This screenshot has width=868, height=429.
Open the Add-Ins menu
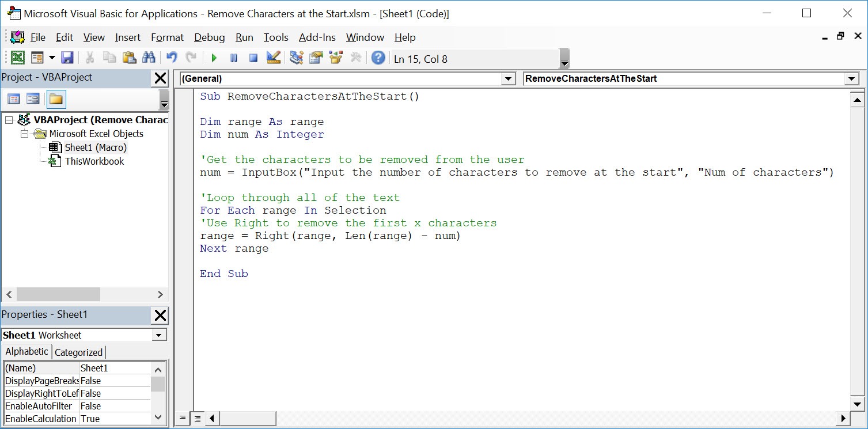tap(317, 37)
